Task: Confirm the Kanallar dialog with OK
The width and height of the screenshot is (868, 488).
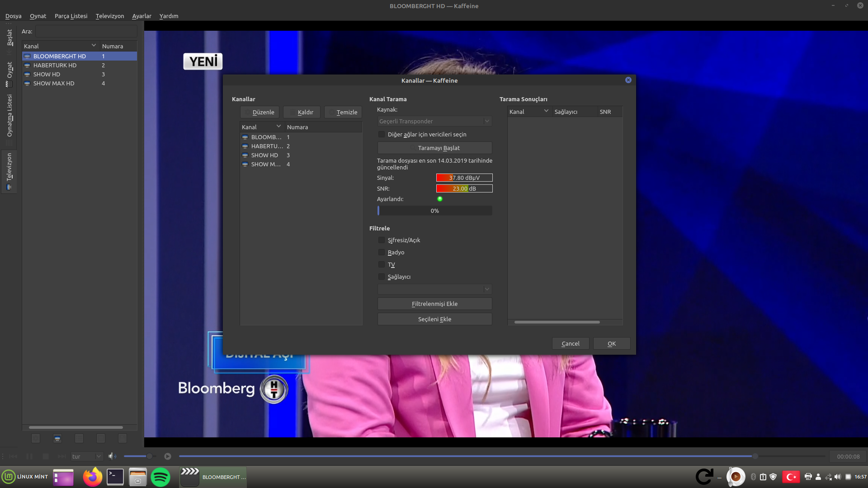Action: pyautogui.click(x=612, y=343)
